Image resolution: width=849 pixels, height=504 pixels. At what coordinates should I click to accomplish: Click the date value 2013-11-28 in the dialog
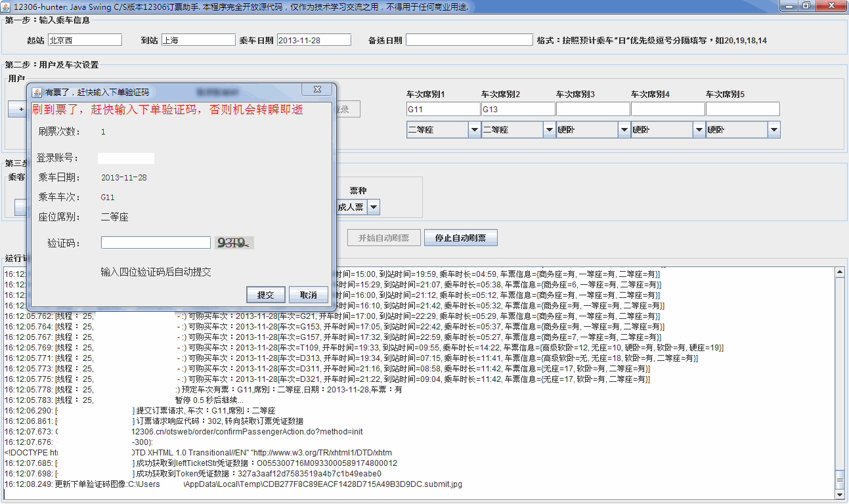(x=124, y=178)
